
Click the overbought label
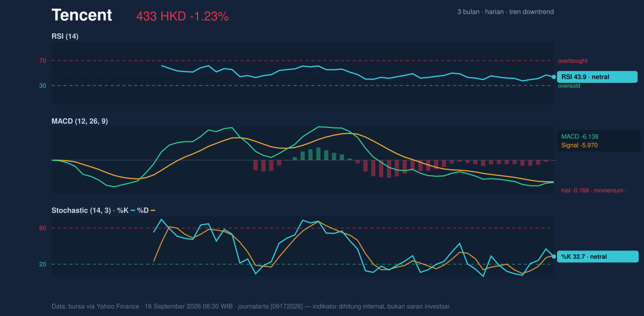pyautogui.click(x=573, y=61)
